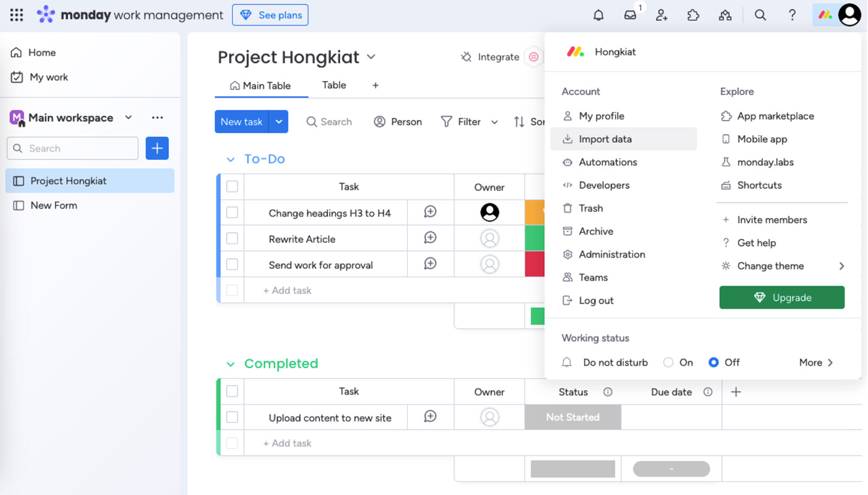Open the search everything magnifier icon
Screen dimensions: 868x495
click(x=761, y=15)
